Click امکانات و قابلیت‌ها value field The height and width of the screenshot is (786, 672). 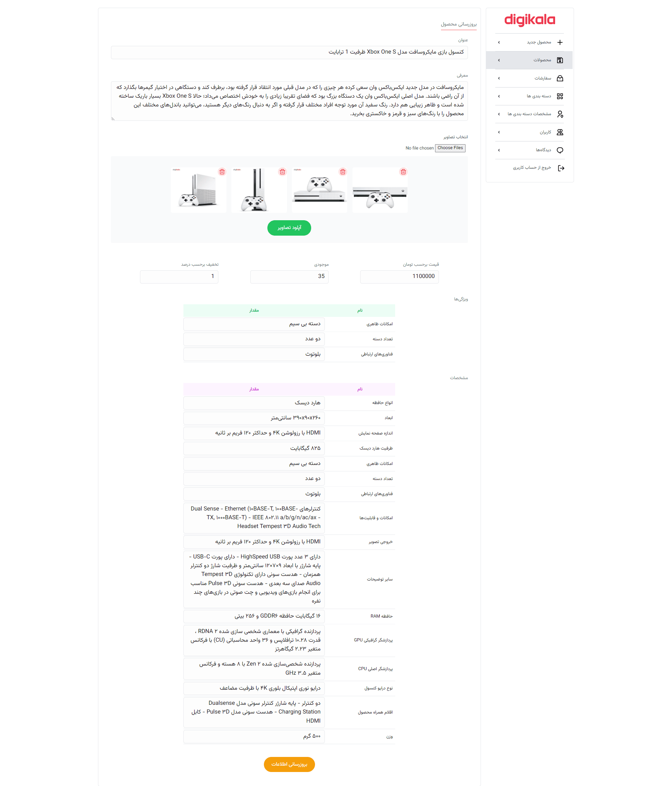point(254,518)
